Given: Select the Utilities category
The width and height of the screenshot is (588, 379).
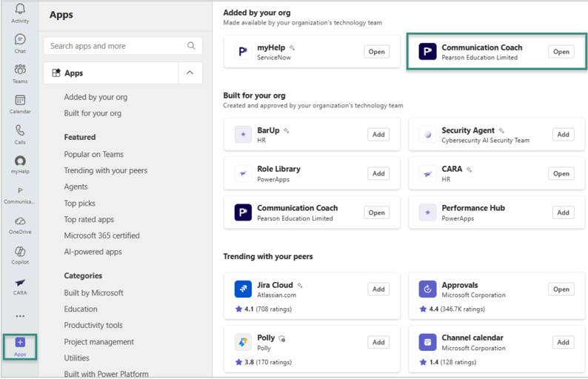Looking at the screenshot, I should pyautogui.click(x=76, y=358).
